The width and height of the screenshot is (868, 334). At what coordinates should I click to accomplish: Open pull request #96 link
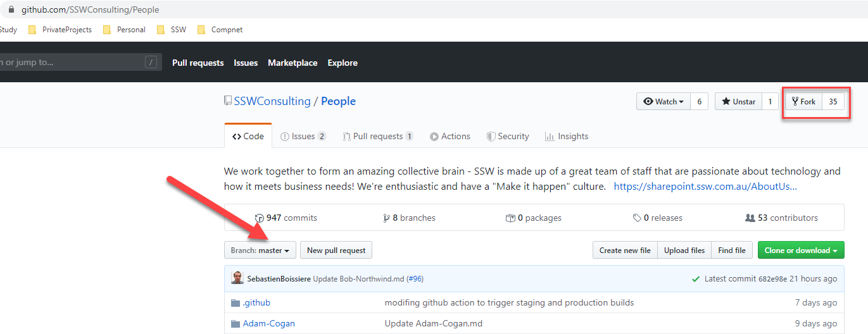point(415,279)
